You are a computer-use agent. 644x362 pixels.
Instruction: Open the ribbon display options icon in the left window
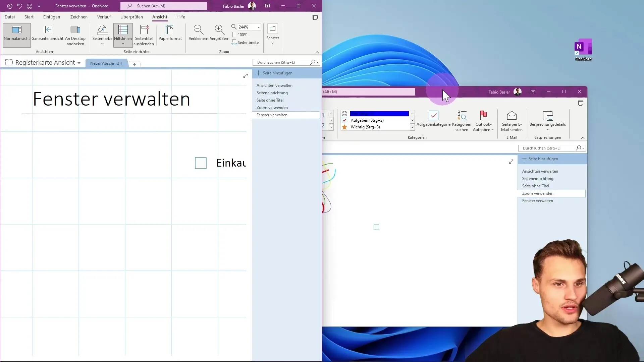tap(267, 6)
